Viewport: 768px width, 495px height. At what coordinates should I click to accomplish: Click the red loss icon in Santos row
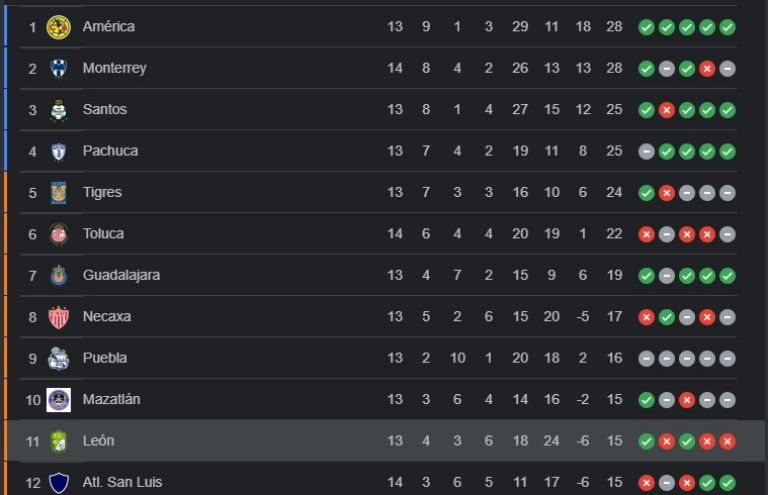(667, 110)
